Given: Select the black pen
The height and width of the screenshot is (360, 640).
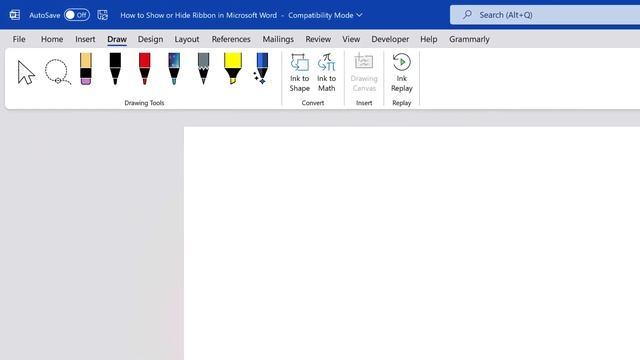Looking at the screenshot, I should tap(115, 69).
